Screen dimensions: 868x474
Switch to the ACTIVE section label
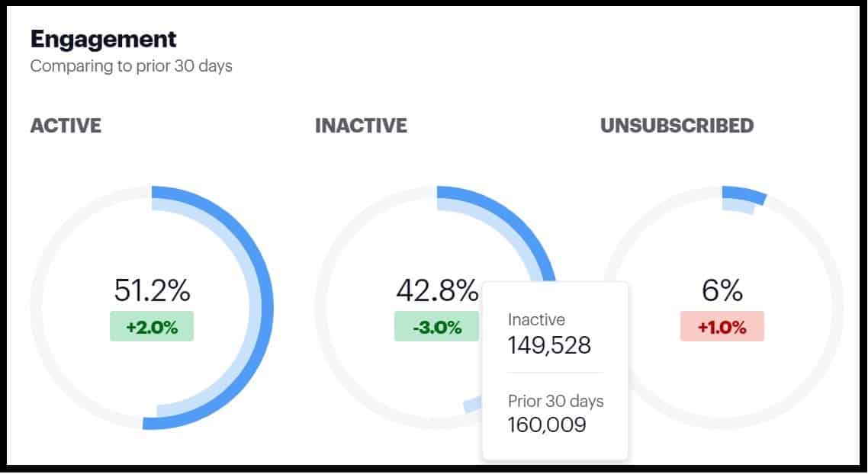pos(65,126)
